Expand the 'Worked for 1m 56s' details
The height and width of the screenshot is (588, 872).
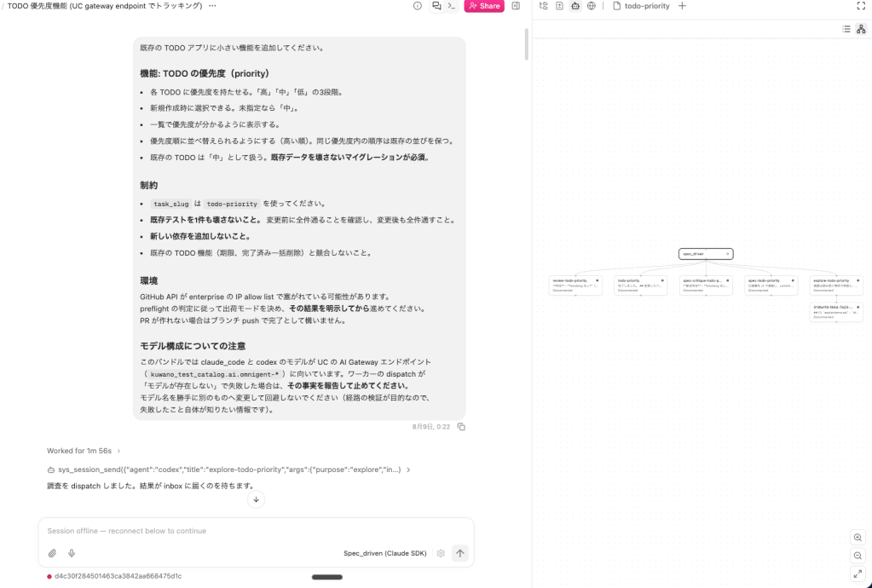pyautogui.click(x=84, y=451)
